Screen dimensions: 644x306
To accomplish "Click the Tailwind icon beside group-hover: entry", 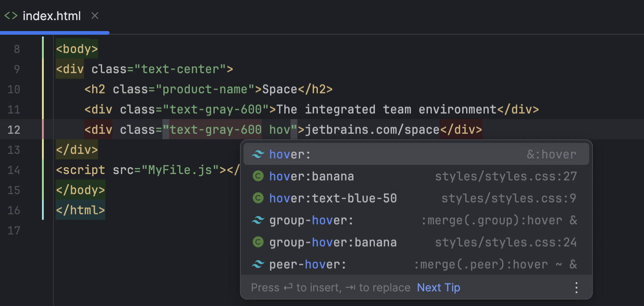I will tap(258, 220).
